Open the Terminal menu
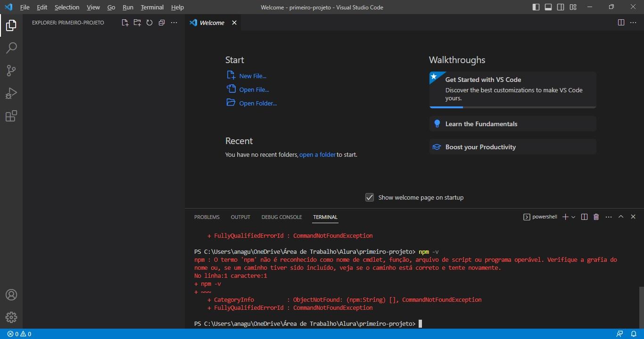Screen dimensions: 644x339 pos(152,7)
